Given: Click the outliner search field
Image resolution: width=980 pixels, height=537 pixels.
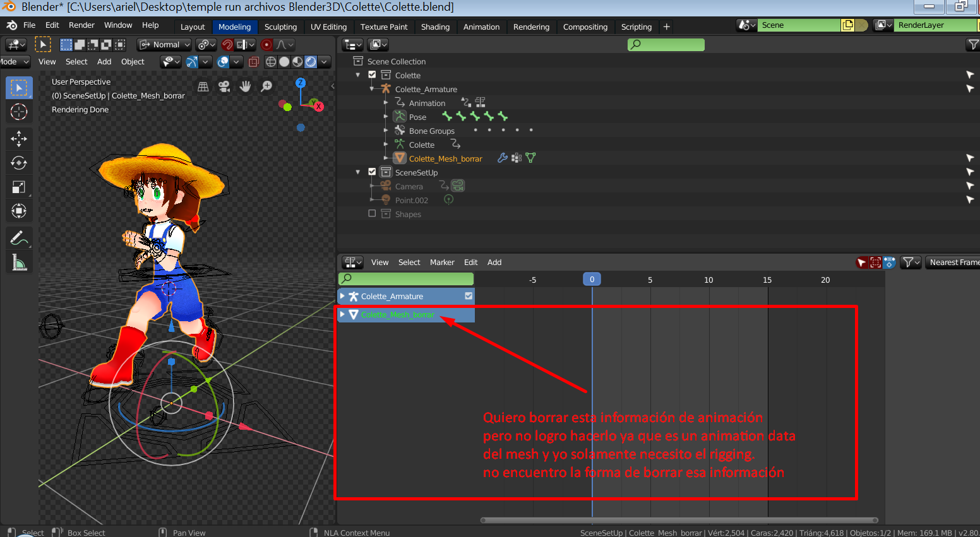Looking at the screenshot, I should (666, 44).
